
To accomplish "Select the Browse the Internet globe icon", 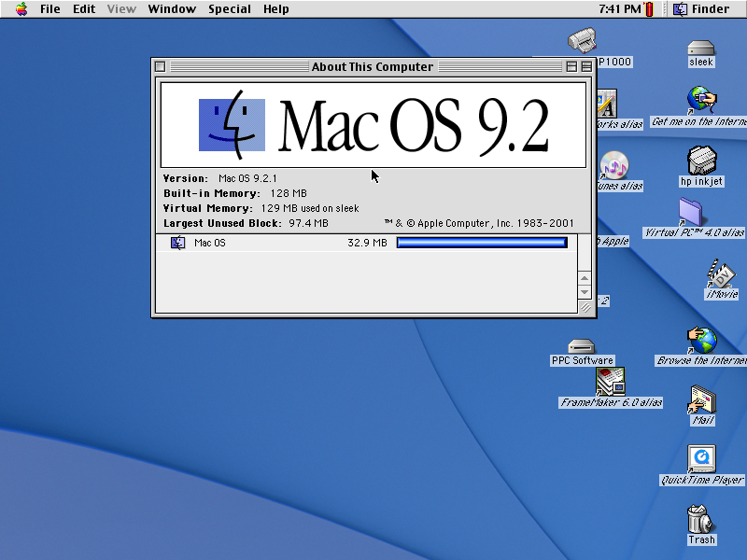I will [702, 340].
